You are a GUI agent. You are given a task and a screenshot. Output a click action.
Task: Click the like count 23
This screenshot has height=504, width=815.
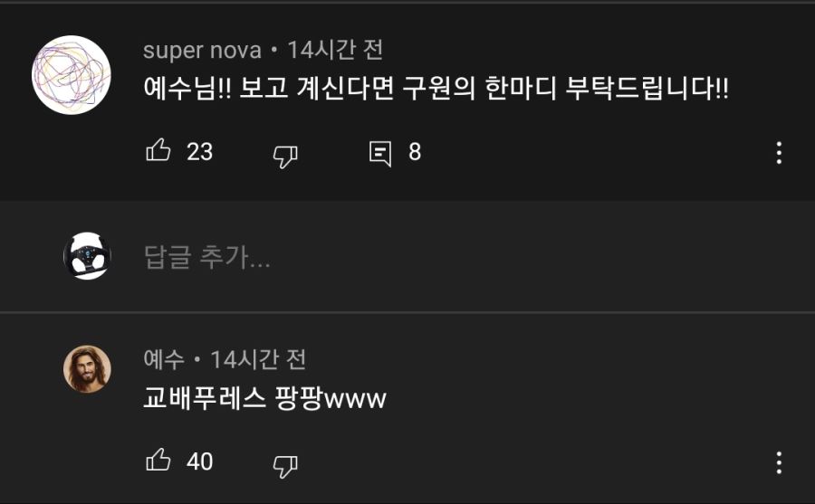pos(199,152)
